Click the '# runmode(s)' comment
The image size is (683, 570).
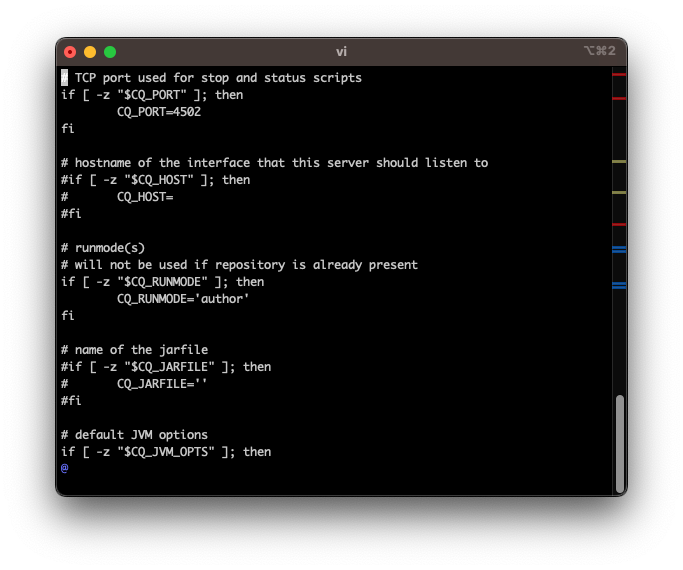coord(103,248)
